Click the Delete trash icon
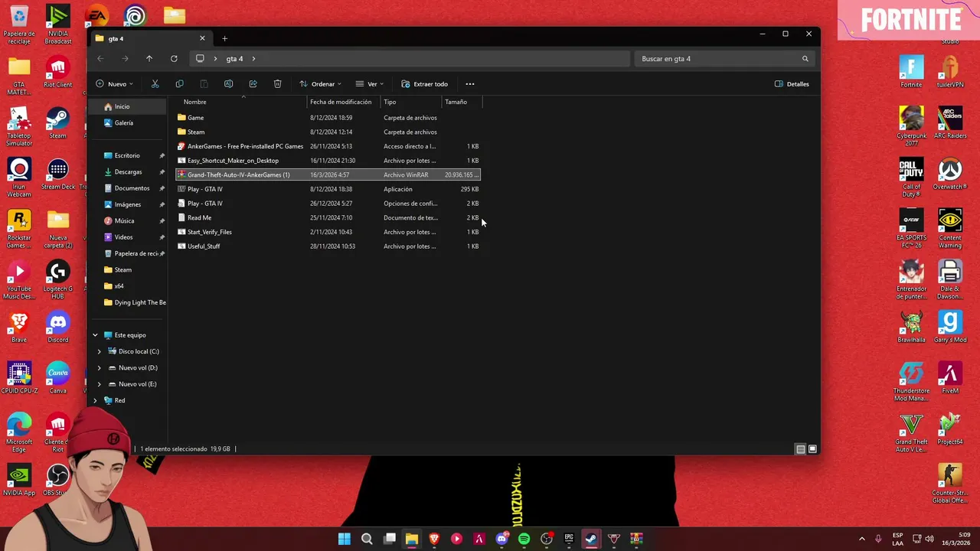 277,84
